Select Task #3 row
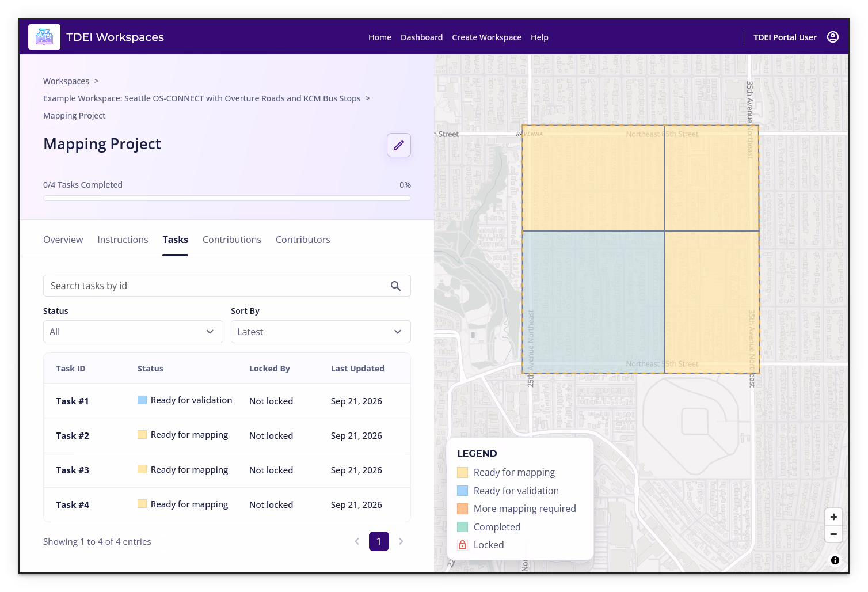The height and width of the screenshot is (592, 868). (227, 470)
